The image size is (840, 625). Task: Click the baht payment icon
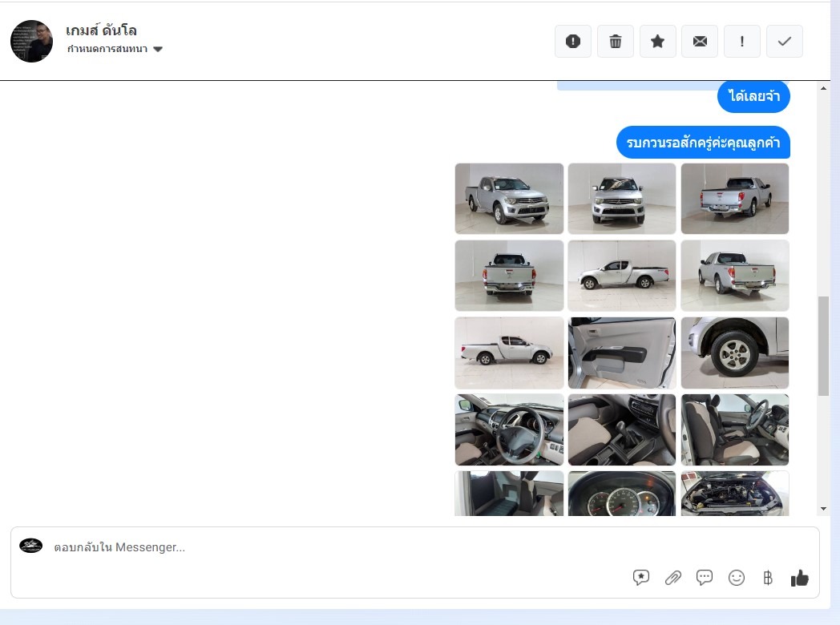pyautogui.click(x=768, y=578)
